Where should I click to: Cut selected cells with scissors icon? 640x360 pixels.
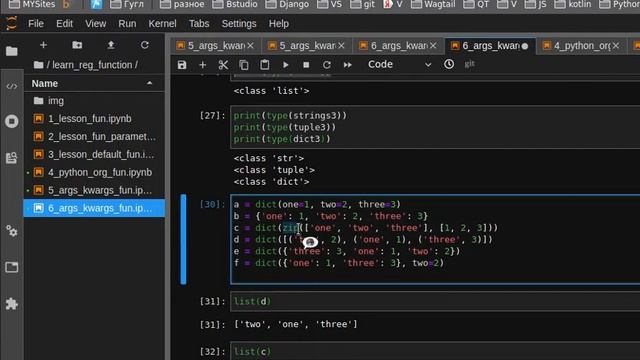(223, 64)
